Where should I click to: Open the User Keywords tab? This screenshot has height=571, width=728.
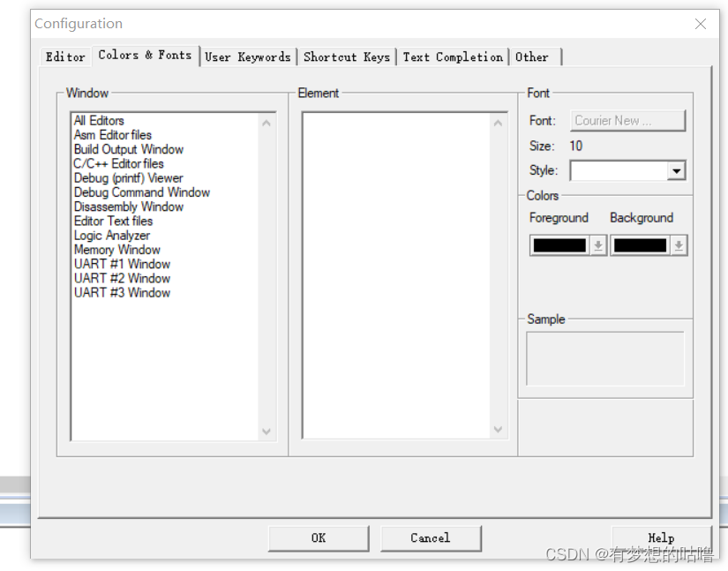(248, 57)
